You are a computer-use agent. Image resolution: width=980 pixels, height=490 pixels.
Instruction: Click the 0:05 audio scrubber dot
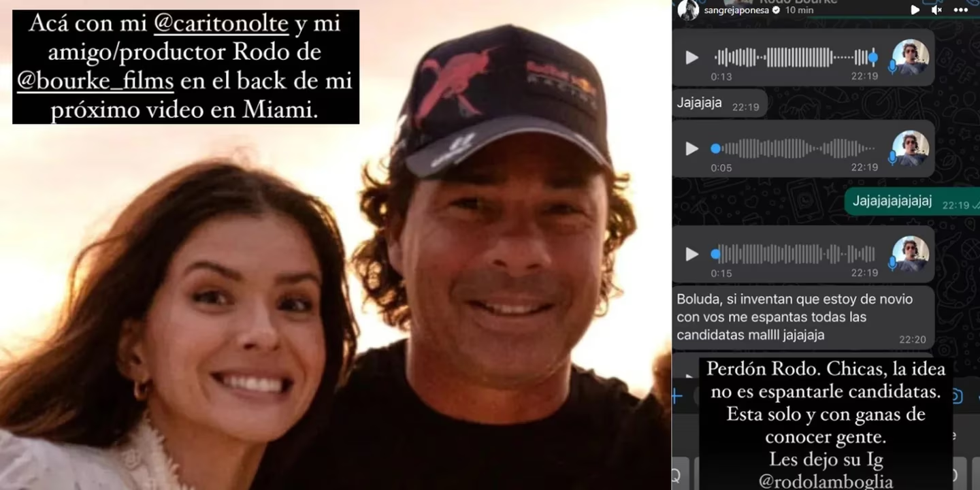[715, 148]
